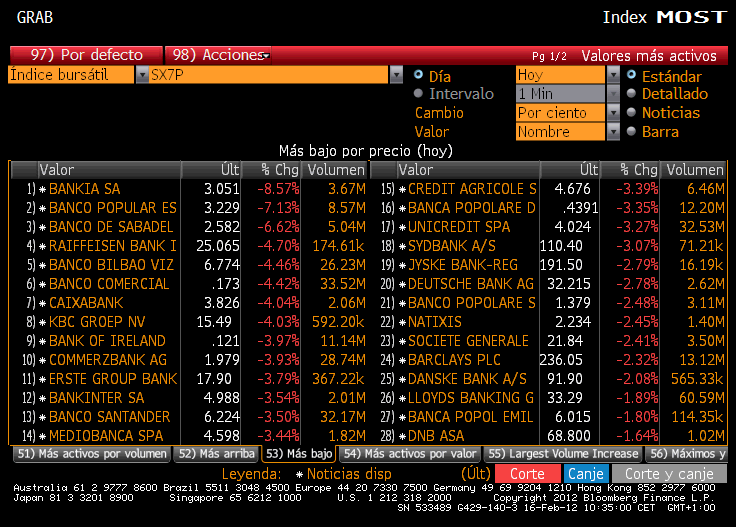Choose the Detallado view radio button
This screenshot has width=736, height=527.
631,93
